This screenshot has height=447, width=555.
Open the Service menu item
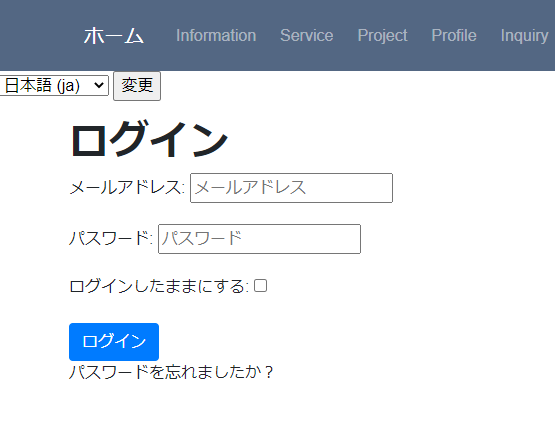[x=307, y=35]
